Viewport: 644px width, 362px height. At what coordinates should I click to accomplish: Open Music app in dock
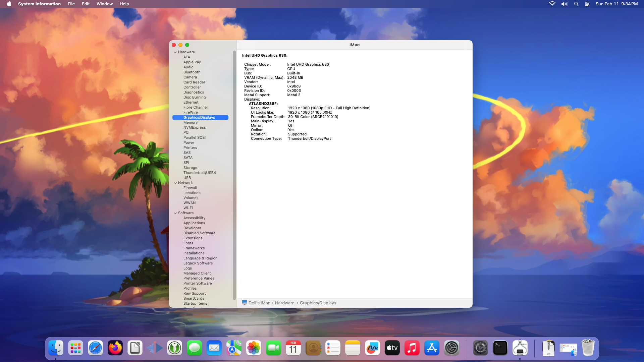click(x=412, y=348)
